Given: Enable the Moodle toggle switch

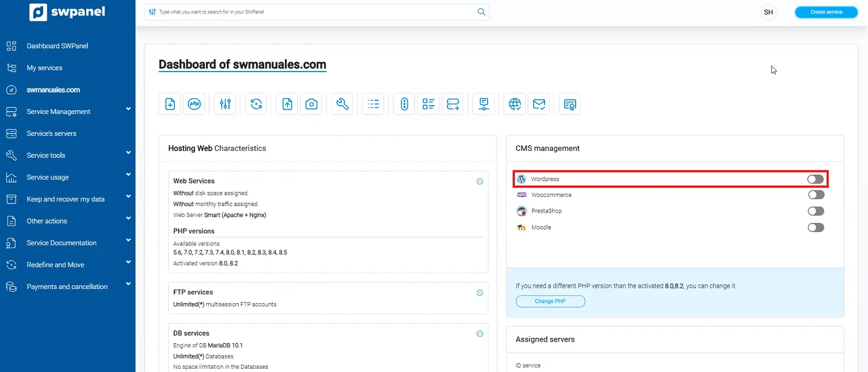Looking at the screenshot, I should 815,227.
